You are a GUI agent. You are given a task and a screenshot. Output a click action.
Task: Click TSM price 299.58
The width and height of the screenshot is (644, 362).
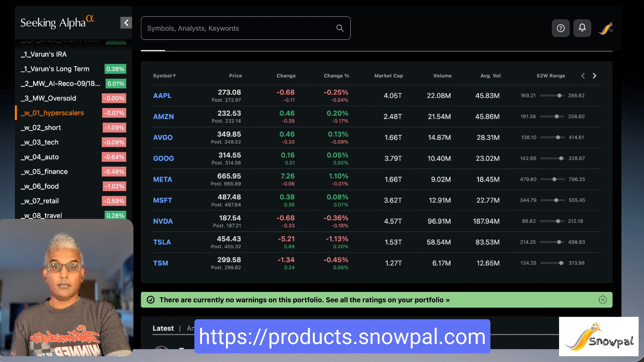pyautogui.click(x=229, y=260)
